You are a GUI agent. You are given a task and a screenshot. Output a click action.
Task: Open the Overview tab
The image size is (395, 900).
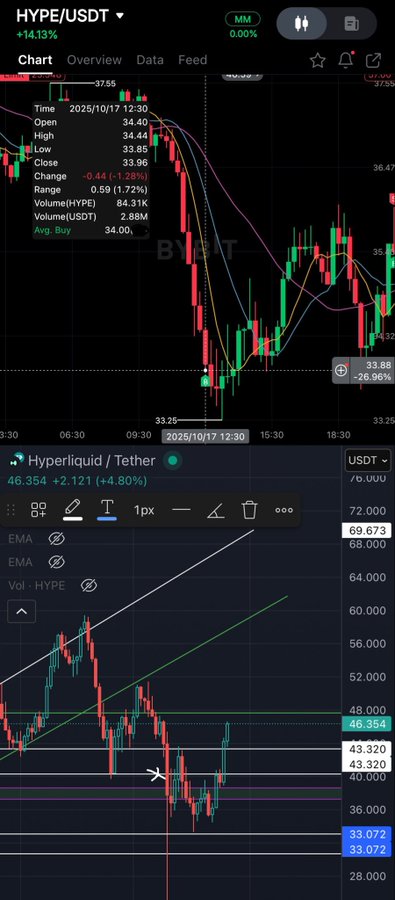coord(94,60)
